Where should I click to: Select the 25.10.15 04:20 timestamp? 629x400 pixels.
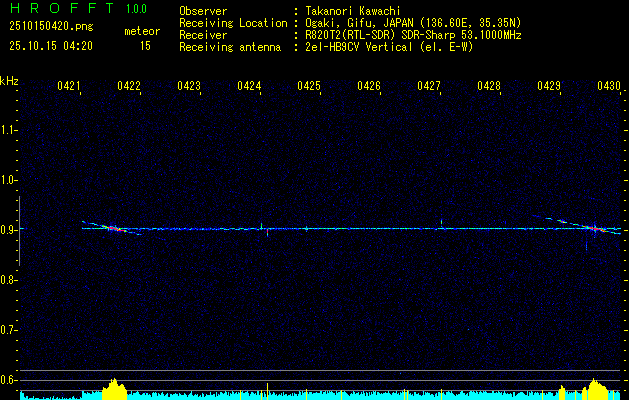point(50,46)
